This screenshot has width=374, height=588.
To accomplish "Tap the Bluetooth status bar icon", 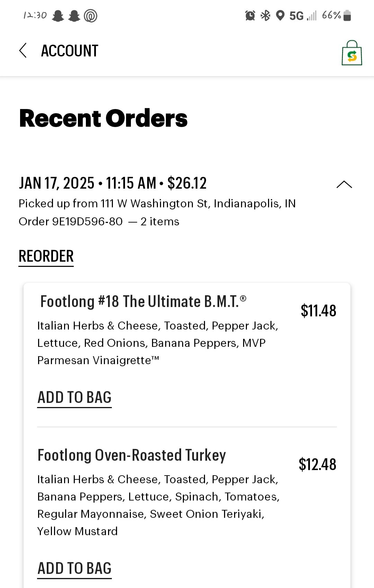I will [x=265, y=16].
